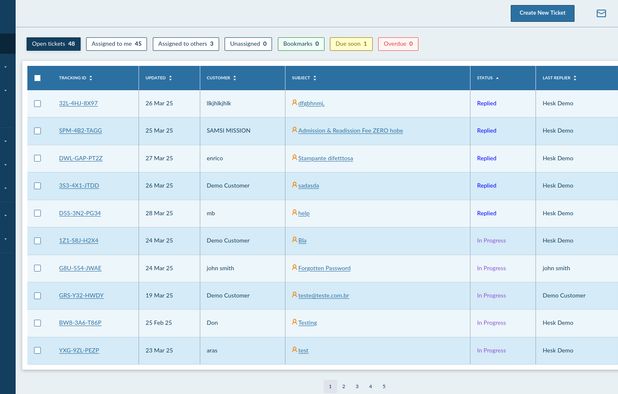This screenshot has height=394, width=618.
Task: Click owner icon in aras ticket row
Action: 294,349
